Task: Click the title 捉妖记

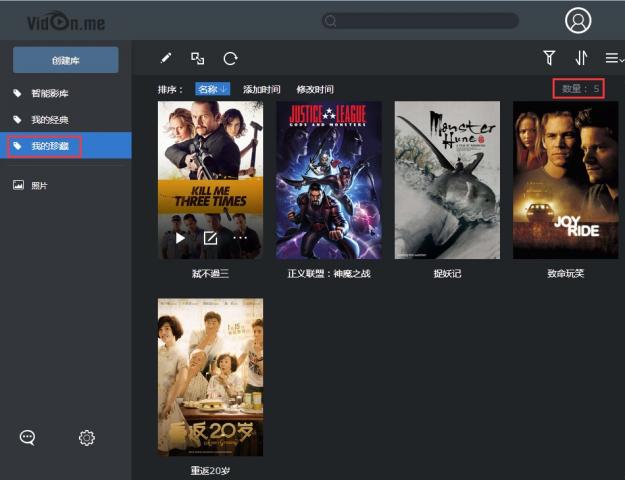Action: pyautogui.click(x=447, y=273)
